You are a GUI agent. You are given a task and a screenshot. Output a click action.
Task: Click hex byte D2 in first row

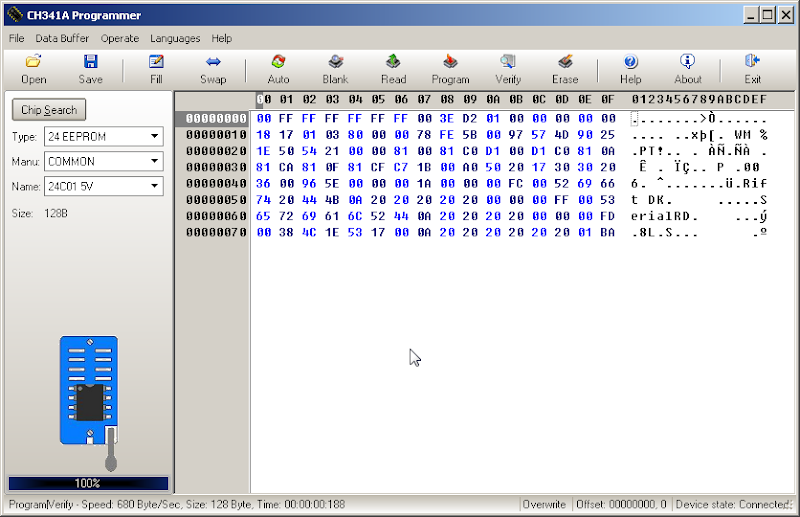pos(470,118)
